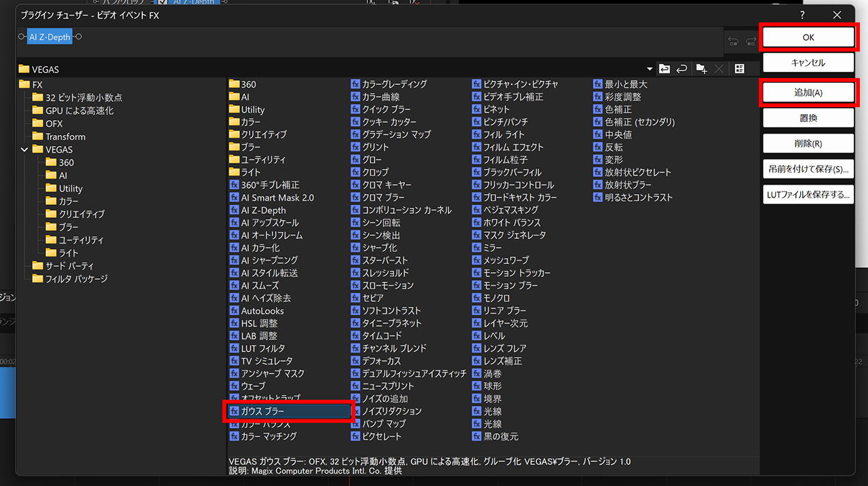Click the 置換 button
Viewport: 868px width, 486px height.
[808, 117]
